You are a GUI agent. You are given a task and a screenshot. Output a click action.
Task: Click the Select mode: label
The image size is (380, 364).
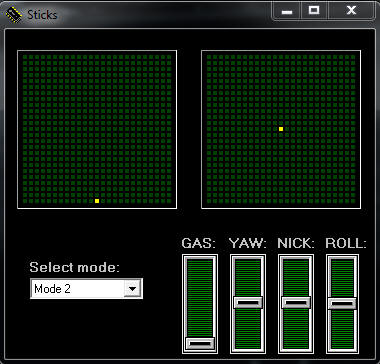[74, 267]
